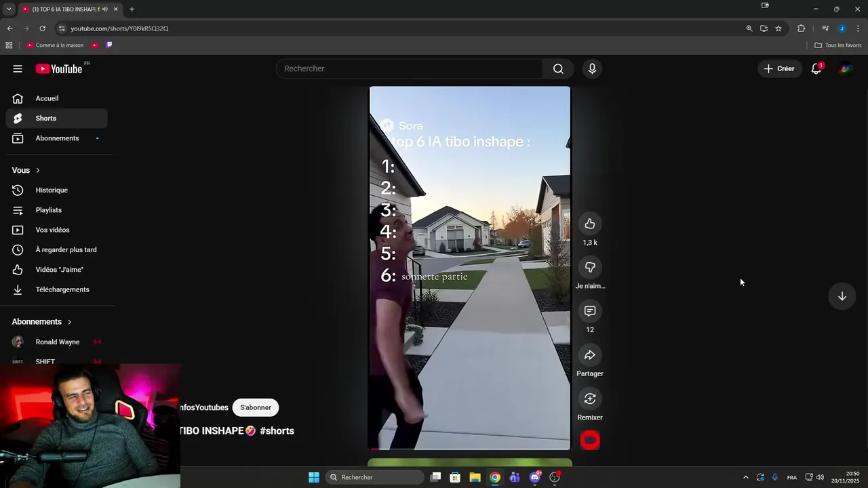The image size is (868, 488).
Task: Go back to the previous page
Action: point(9,28)
